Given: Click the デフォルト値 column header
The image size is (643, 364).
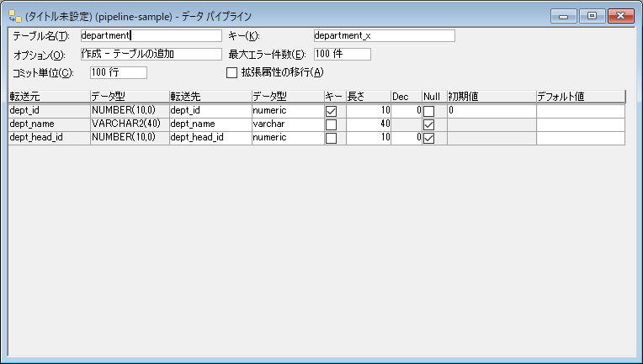Looking at the screenshot, I should pyautogui.click(x=580, y=97).
